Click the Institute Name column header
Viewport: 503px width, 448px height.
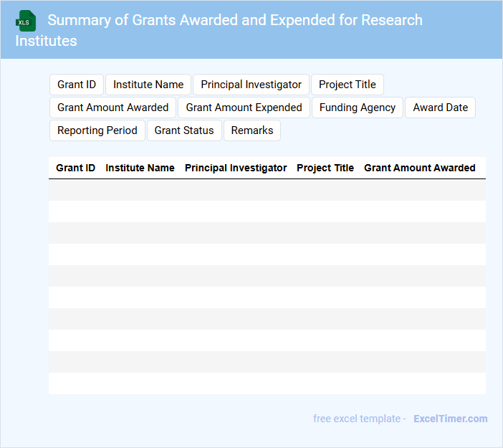click(x=140, y=168)
